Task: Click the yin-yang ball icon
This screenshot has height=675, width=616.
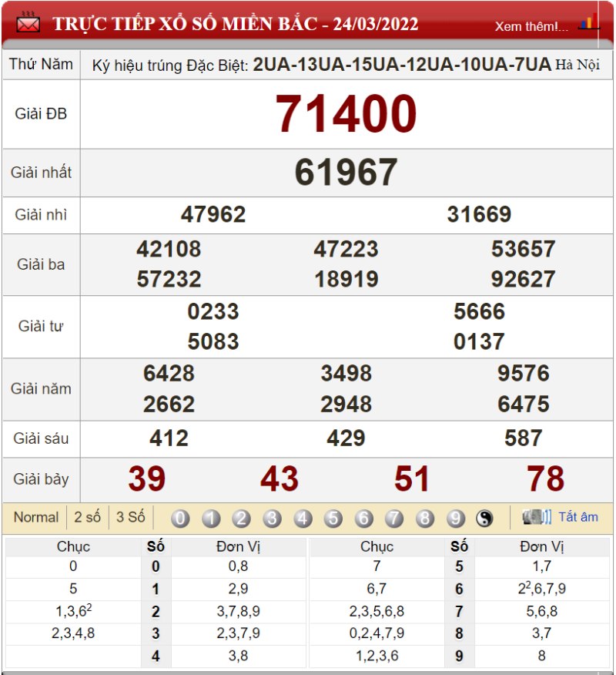Action: [484, 519]
